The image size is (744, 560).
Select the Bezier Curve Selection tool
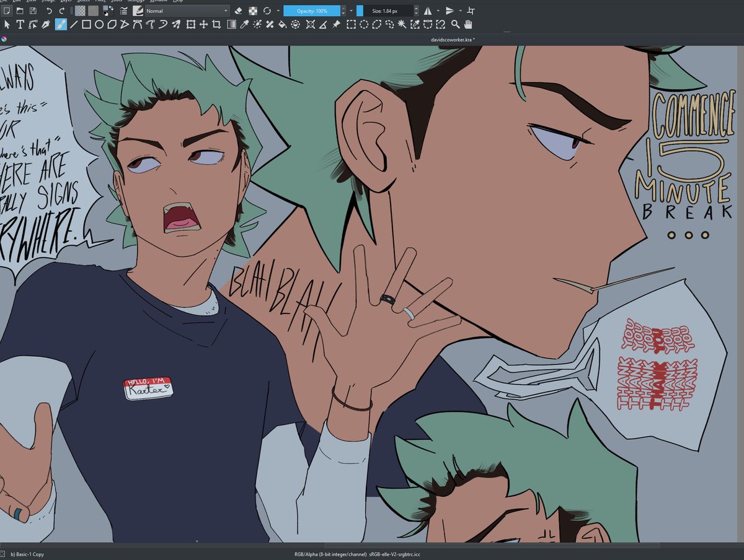(x=428, y=25)
